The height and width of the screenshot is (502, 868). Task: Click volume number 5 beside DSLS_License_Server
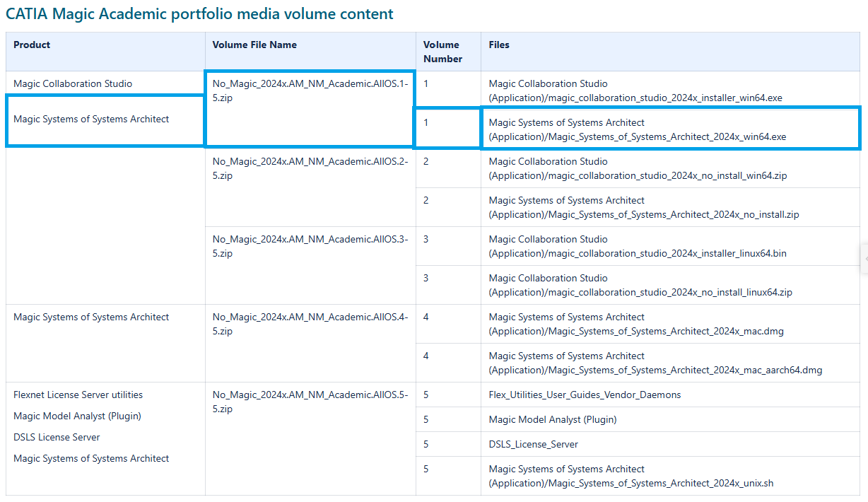426,444
